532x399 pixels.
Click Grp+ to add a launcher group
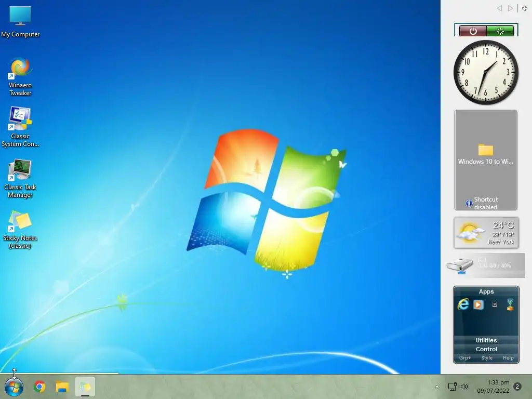(x=465, y=358)
